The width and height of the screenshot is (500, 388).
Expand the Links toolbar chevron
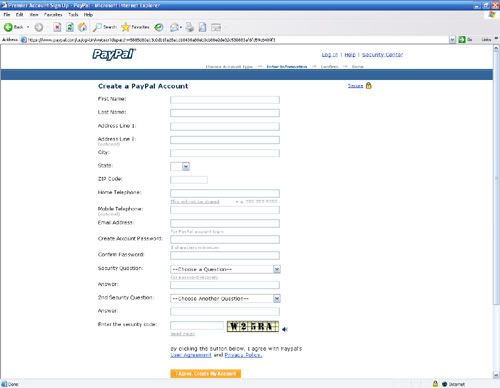[x=496, y=39]
